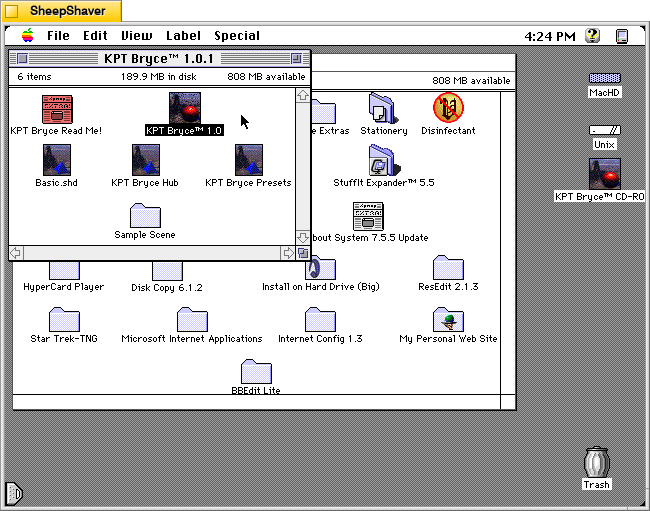Click the clock showing 4:24 PM
The image size is (650, 511).
(x=550, y=36)
